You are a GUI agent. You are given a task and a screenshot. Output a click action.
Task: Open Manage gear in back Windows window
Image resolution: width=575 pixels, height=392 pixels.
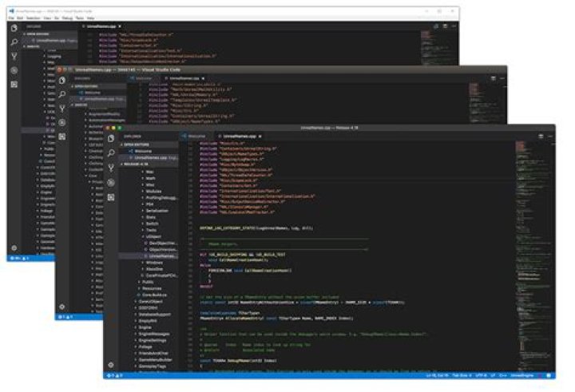pyautogui.click(x=14, y=247)
